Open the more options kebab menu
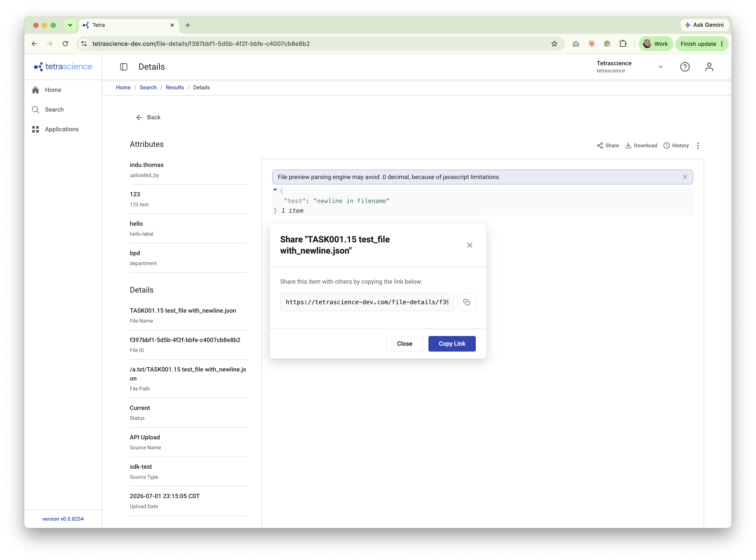This screenshot has width=756, height=560. [x=698, y=146]
